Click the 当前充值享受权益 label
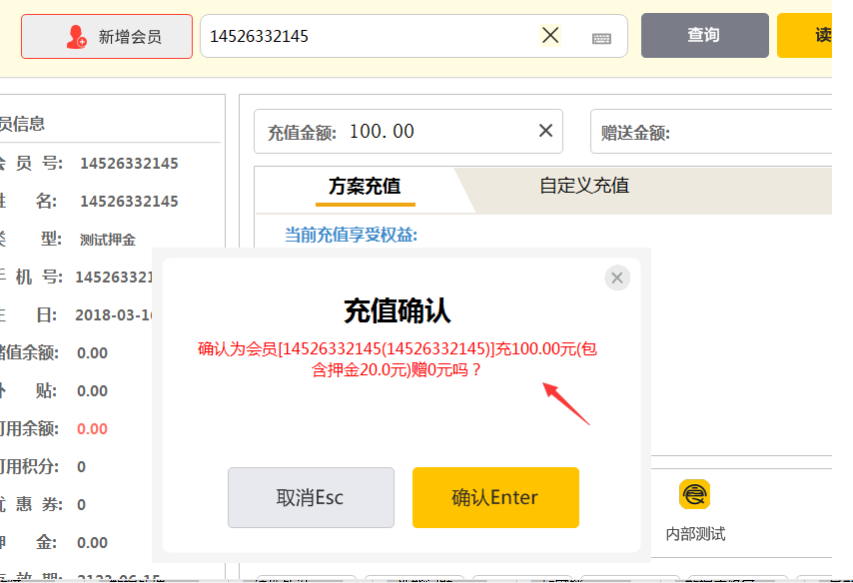The height and width of the screenshot is (583, 853). pos(351,235)
